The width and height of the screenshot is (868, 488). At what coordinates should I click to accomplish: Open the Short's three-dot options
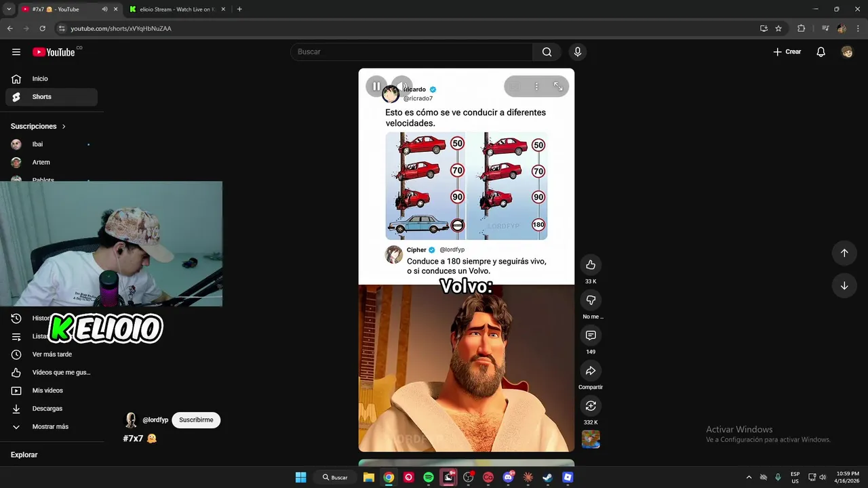536,86
